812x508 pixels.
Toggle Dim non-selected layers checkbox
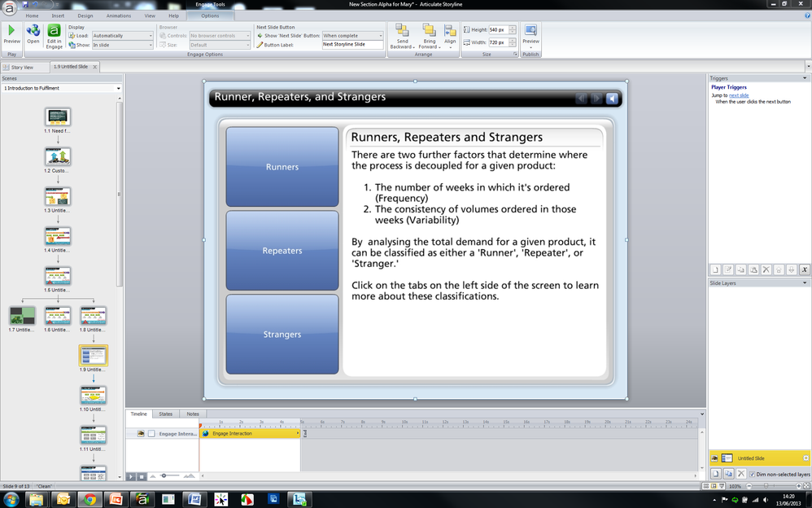753,474
